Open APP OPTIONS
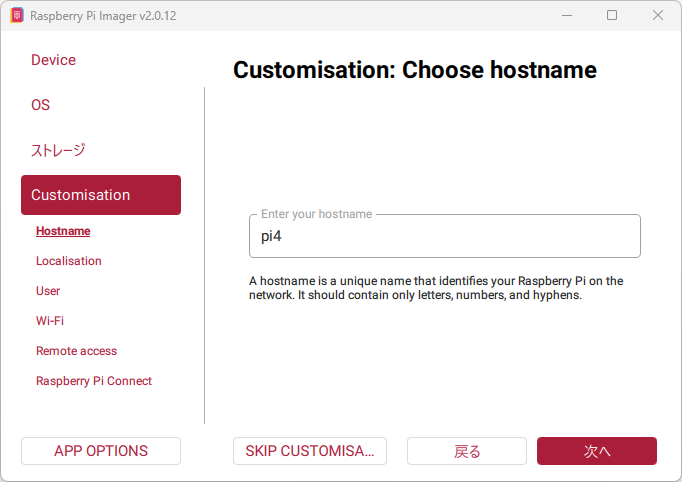682x482 pixels. click(101, 451)
